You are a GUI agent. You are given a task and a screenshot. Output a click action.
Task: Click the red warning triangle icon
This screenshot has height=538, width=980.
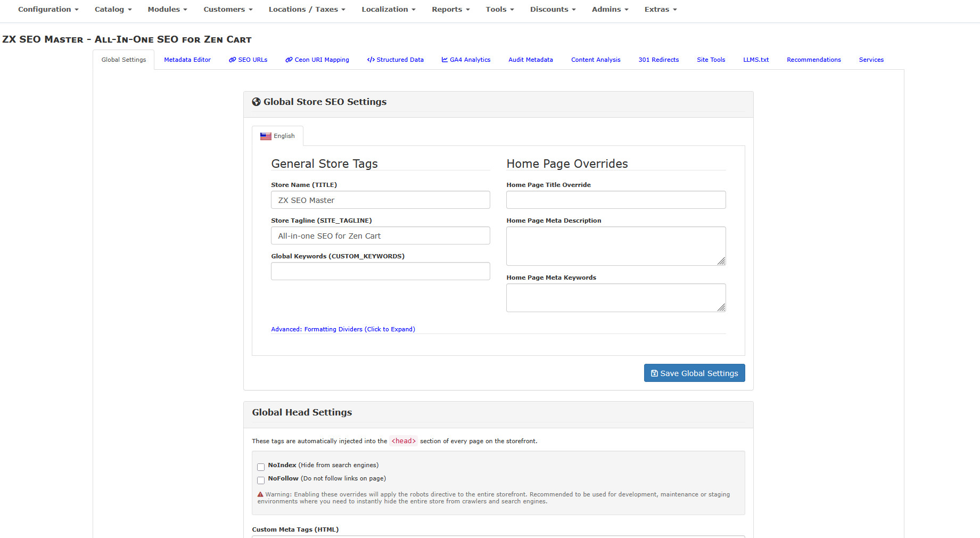click(x=260, y=494)
